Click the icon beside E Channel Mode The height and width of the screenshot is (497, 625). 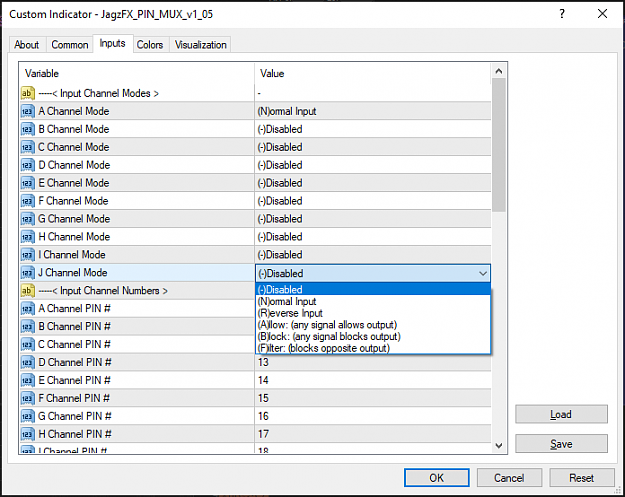coord(28,183)
